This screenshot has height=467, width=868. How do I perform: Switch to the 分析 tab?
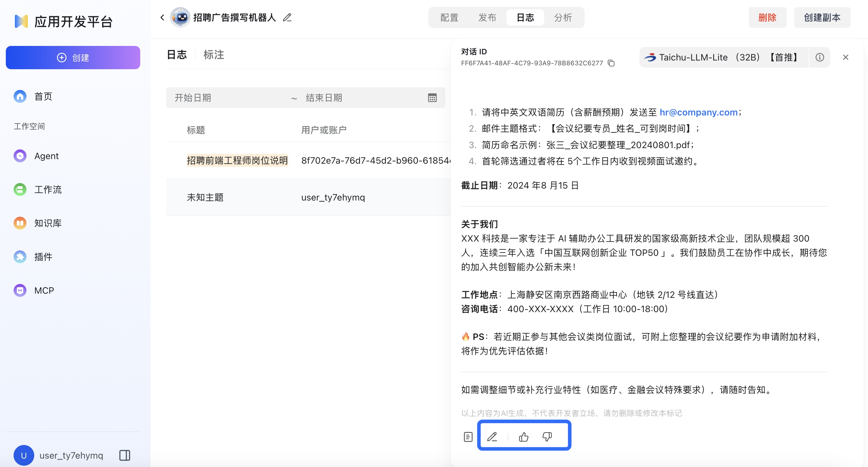pyautogui.click(x=563, y=17)
